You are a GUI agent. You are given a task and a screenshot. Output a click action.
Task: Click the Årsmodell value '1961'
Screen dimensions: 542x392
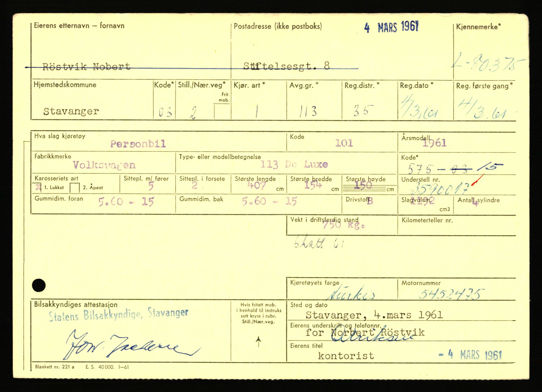click(434, 143)
